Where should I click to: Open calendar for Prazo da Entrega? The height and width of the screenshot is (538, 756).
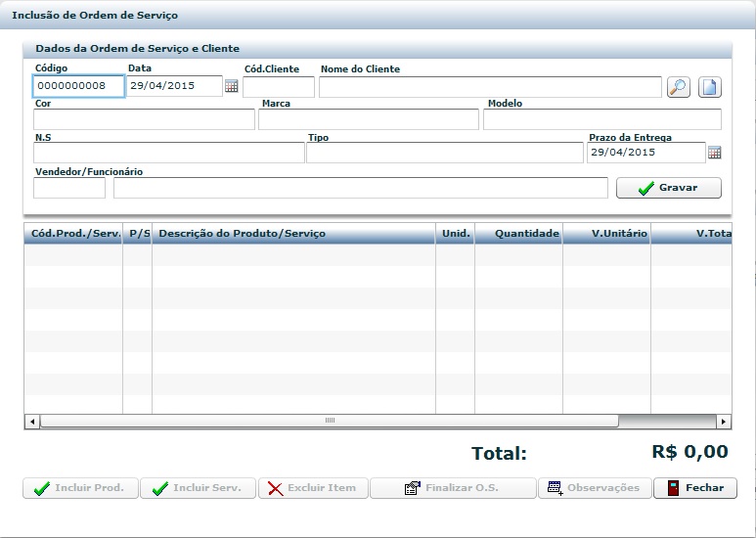(x=714, y=153)
